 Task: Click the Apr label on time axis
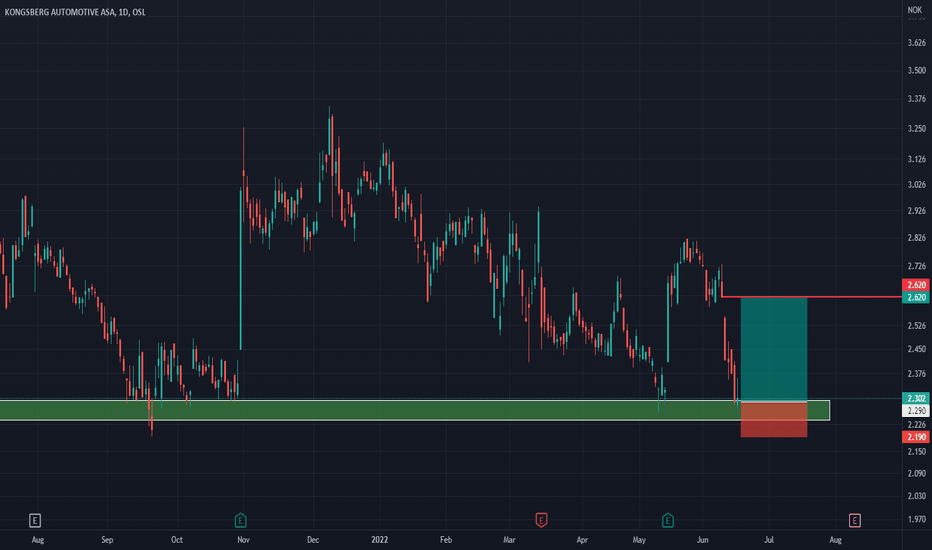582,540
